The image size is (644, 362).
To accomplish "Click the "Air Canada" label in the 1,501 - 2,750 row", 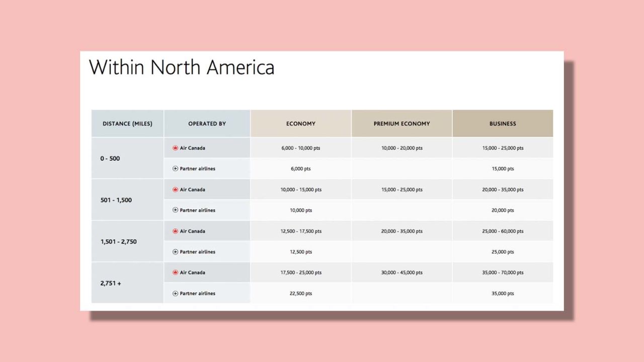I will (x=192, y=231).
